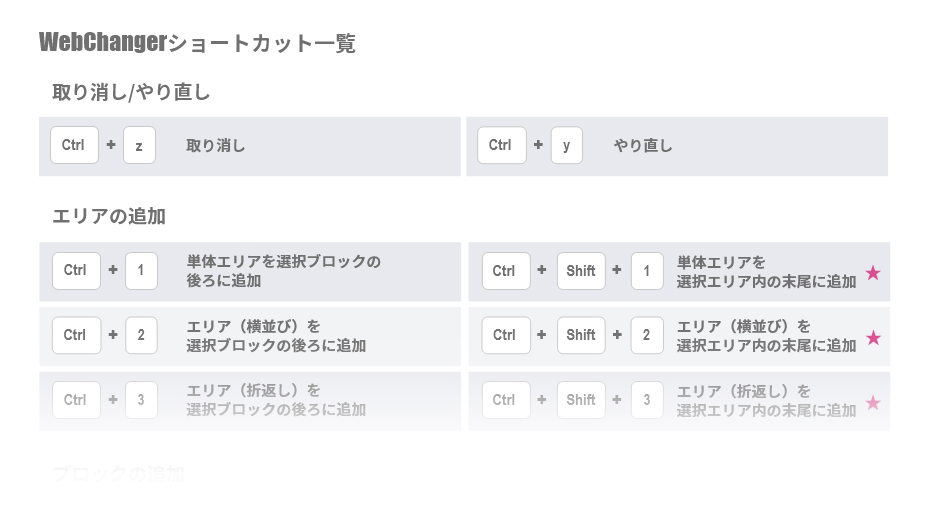Click the 1 key in Ctrl+1 row
The image size is (937, 505).
(x=141, y=271)
